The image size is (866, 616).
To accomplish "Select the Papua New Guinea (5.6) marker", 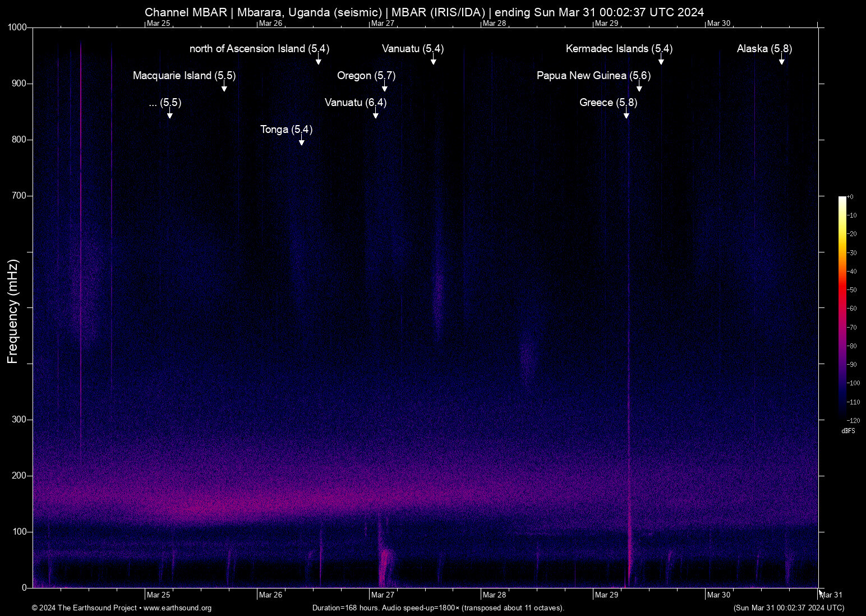I will coord(639,88).
